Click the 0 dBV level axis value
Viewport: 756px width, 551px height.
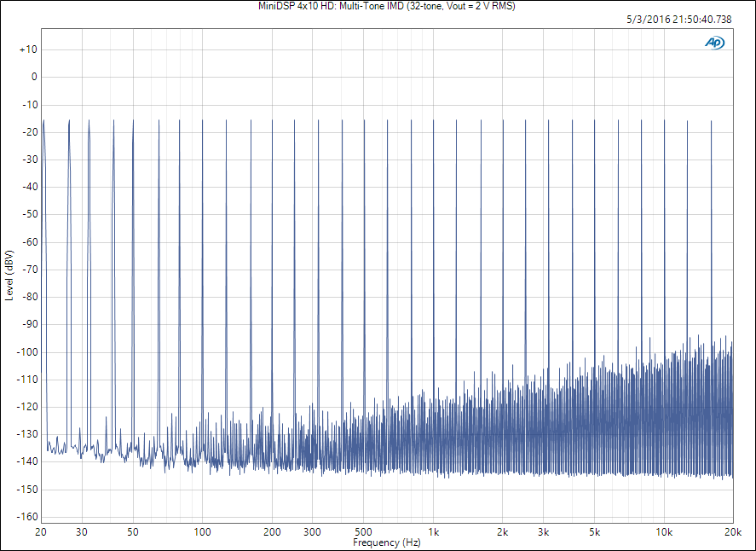click(x=34, y=77)
